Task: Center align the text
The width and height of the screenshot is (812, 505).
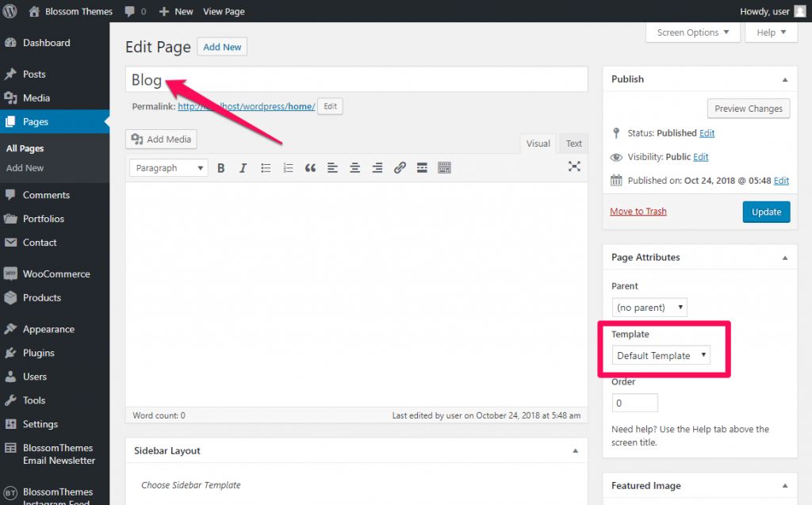Action: 354,167
